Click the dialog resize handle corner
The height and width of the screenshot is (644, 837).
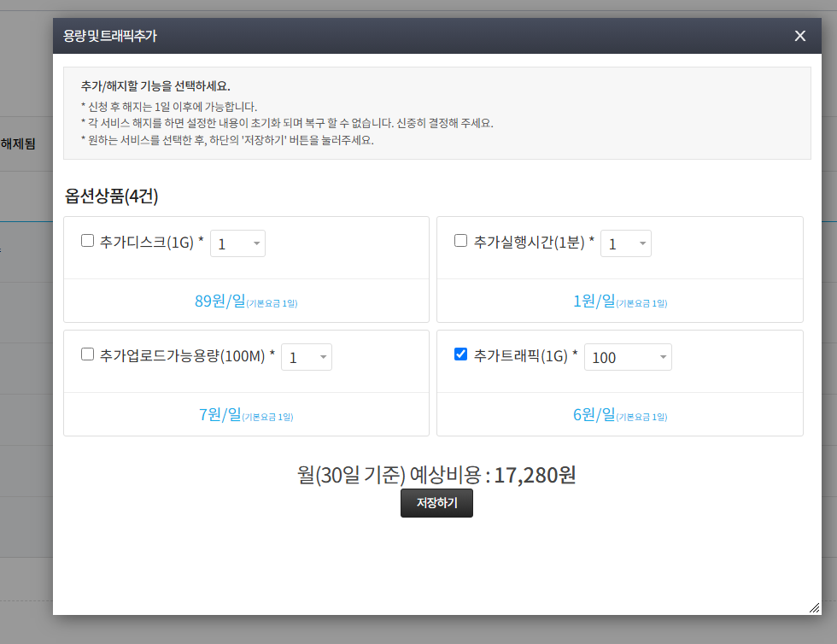[814, 607]
